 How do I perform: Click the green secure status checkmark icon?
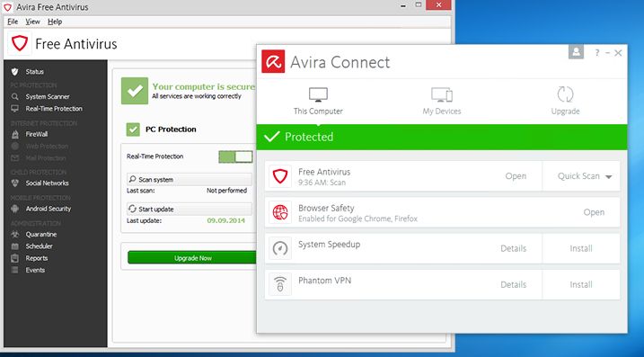[x=135, y=91]
